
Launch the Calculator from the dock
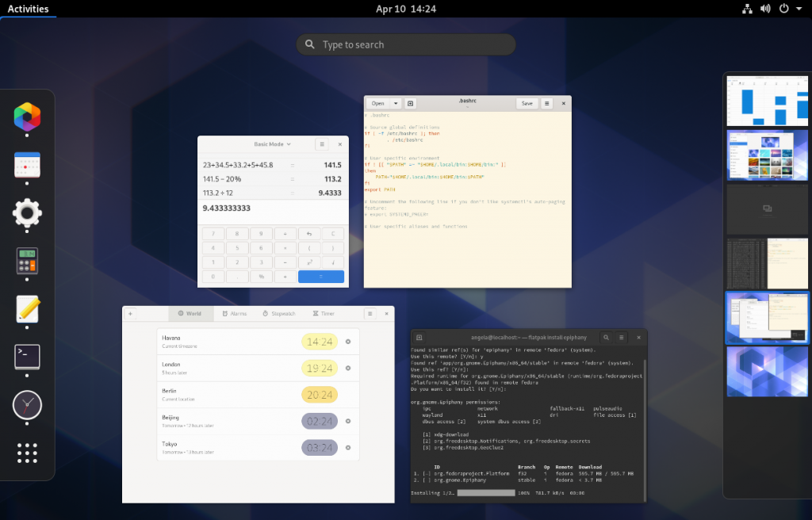[26, 262]
